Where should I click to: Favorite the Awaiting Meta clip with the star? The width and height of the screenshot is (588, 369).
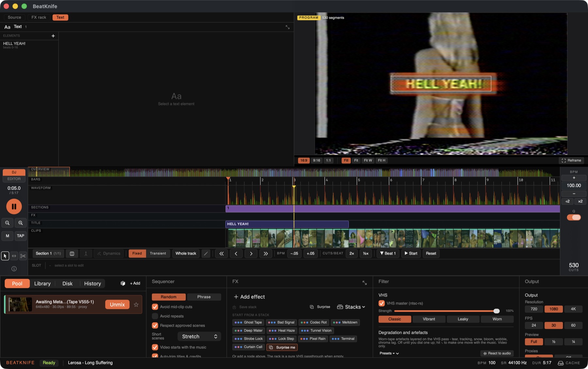[x=136, y=305]
